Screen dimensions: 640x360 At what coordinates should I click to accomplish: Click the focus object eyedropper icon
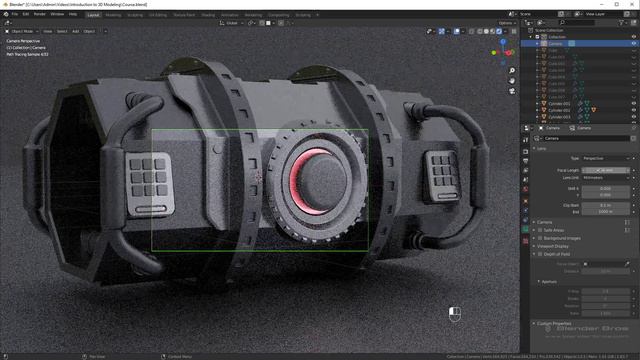click(627, 264)
